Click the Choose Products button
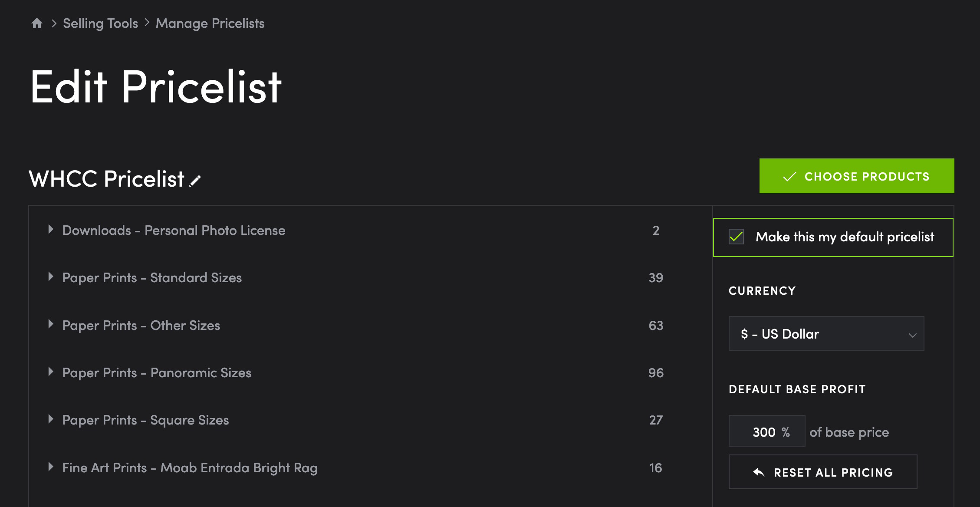This screenshot has height=507, width=980. tap(857, 176)
